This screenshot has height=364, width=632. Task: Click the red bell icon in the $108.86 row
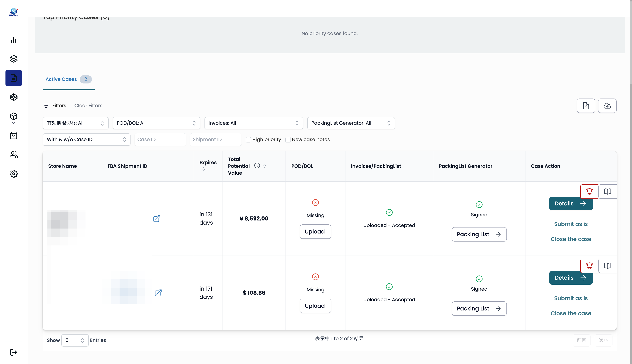click(590, 266)
